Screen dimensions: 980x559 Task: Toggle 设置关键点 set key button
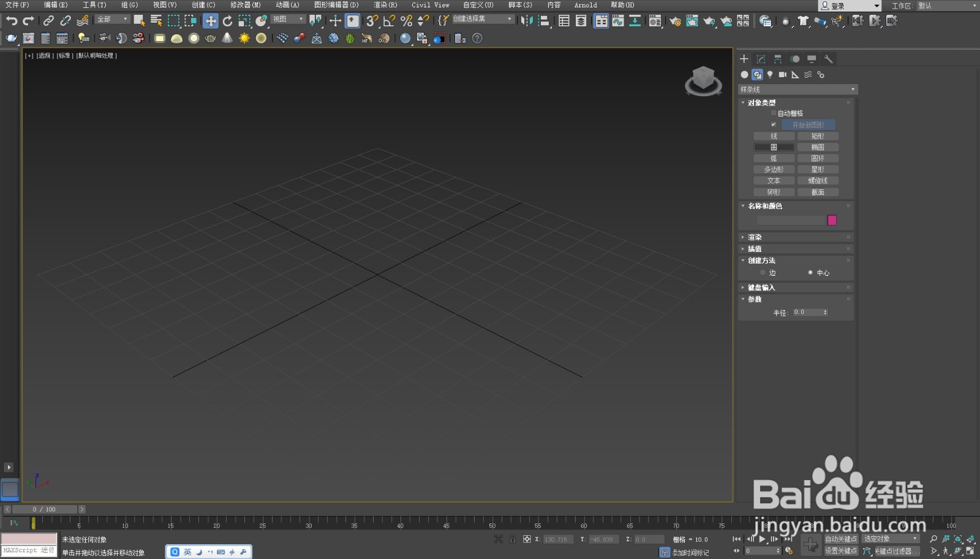pos(841,550)
